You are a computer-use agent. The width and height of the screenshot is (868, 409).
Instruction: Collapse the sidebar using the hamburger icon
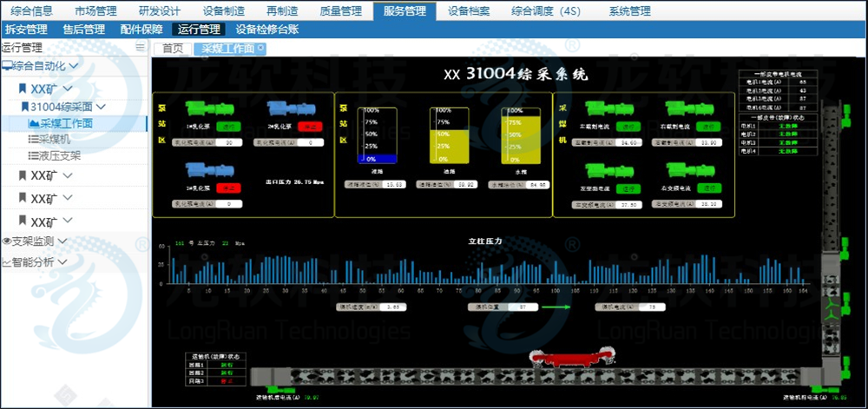pyautogui.click(x=141, y=48)
